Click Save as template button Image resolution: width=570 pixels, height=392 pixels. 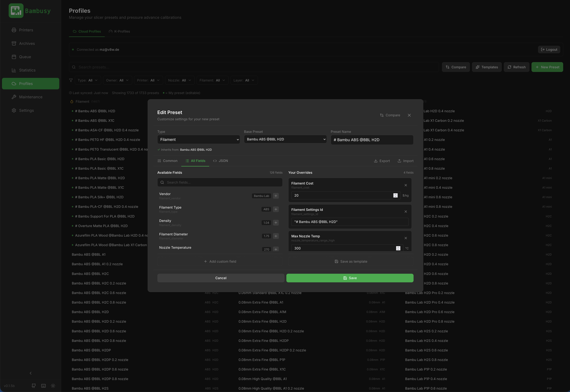[351, 261]
